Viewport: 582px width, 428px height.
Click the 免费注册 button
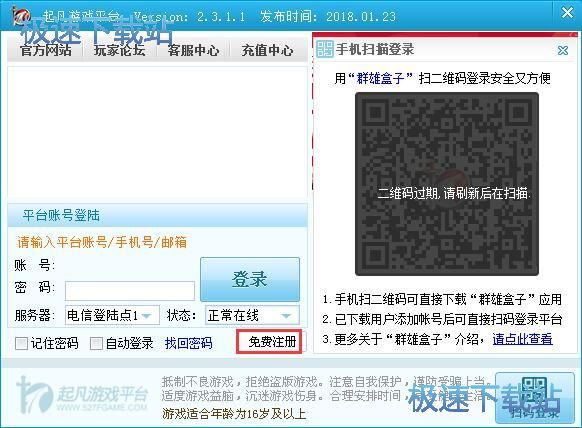(x=269, y=342)
